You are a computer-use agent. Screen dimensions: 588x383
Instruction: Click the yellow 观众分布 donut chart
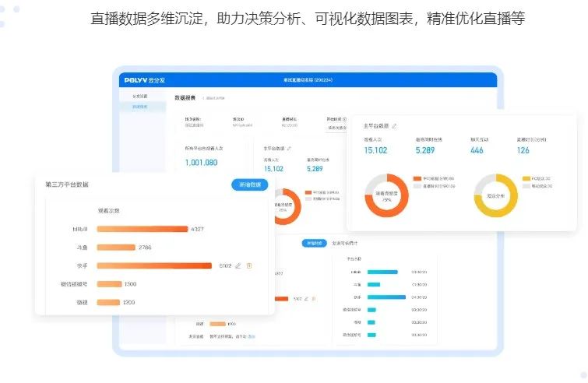pos(495,195)
